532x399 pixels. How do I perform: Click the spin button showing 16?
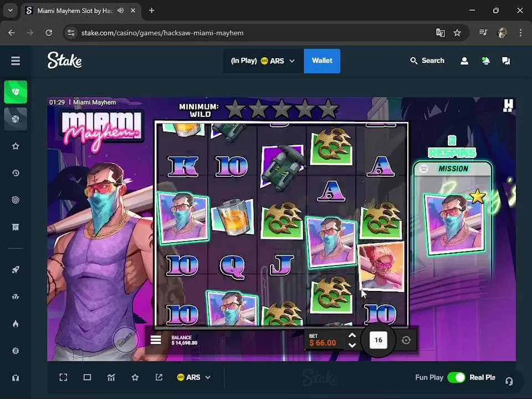click(x=378, y=340)
